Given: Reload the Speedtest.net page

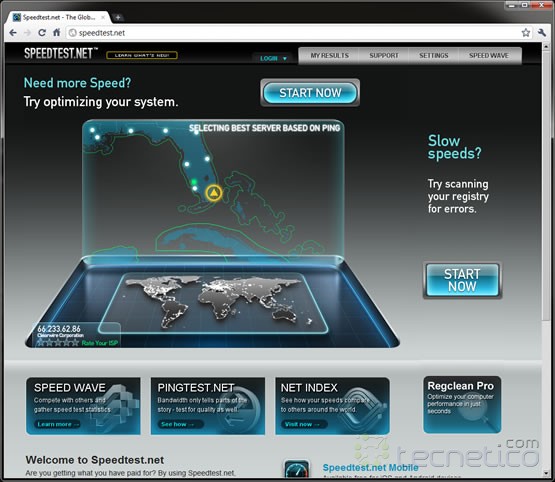Looking at the screenshot, I should 42,33.
